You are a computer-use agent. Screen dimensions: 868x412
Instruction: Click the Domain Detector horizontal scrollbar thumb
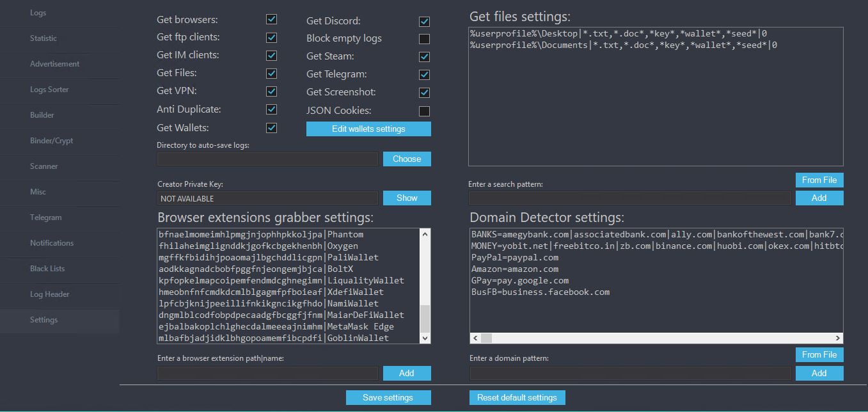tap(486, 338)
